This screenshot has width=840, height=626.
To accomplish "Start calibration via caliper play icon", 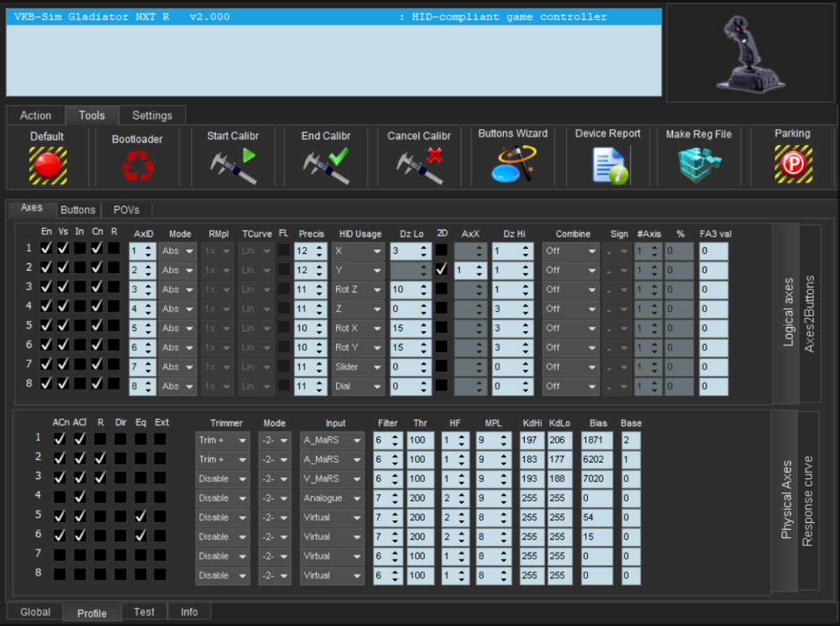I will click(233, 166).
